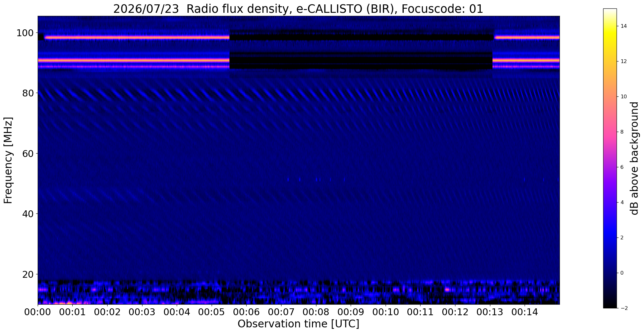Click the Observation time [UTC] axis label
644x333 pixels.
click(x=298, y=324)
